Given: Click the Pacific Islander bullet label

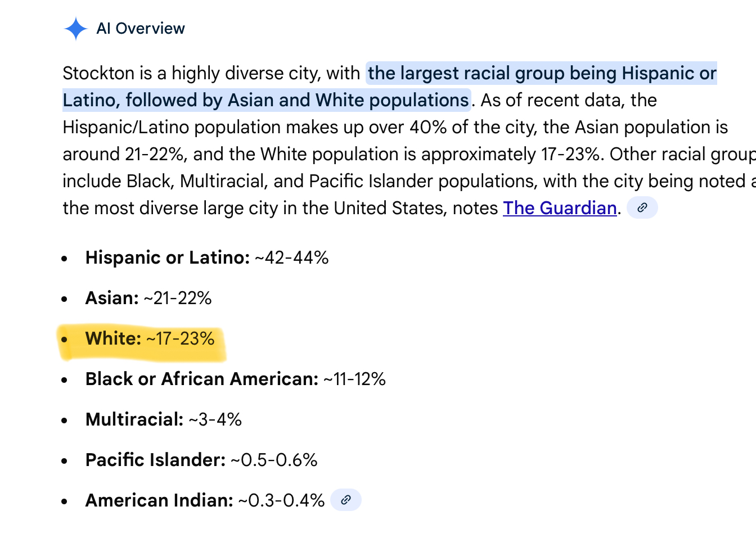Looking at the screenshot, I should tap(155, 460).
